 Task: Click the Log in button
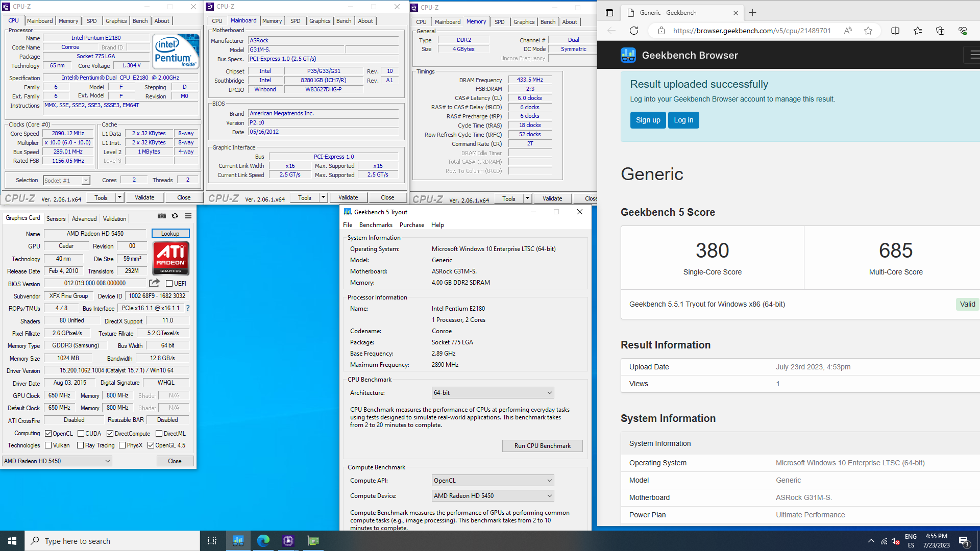(x=683, y=120)
